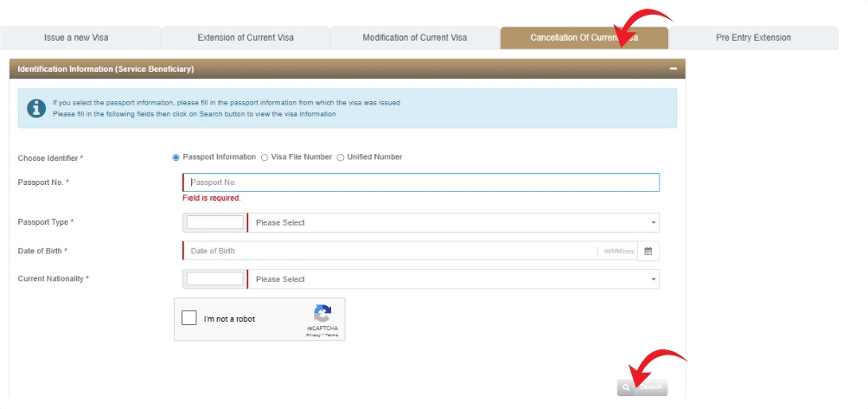868x409 pixels.
Task: Click the Passport Type code box
Action: [215, 223]
